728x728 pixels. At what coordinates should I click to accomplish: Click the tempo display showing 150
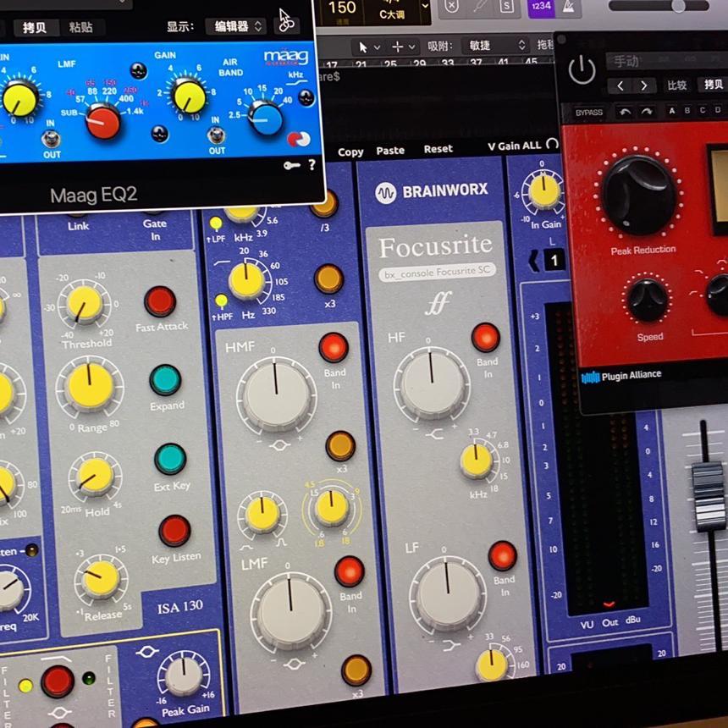(342, 8)
